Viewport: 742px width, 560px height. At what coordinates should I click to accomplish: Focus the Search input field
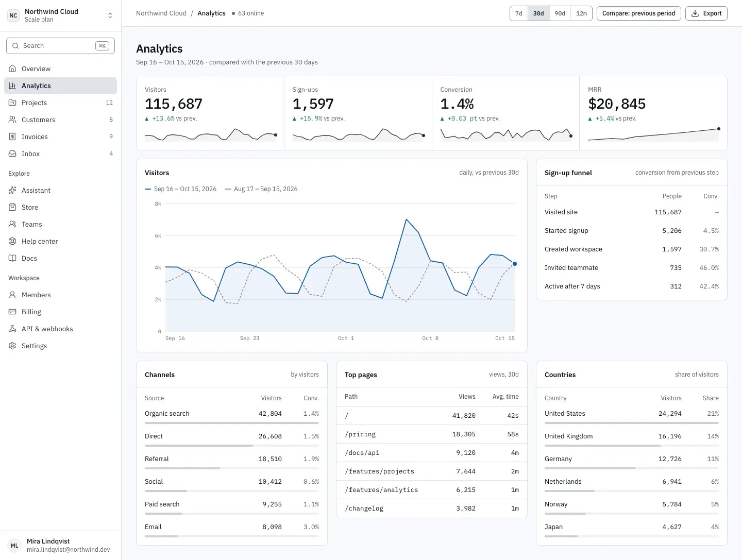[61, 46]
